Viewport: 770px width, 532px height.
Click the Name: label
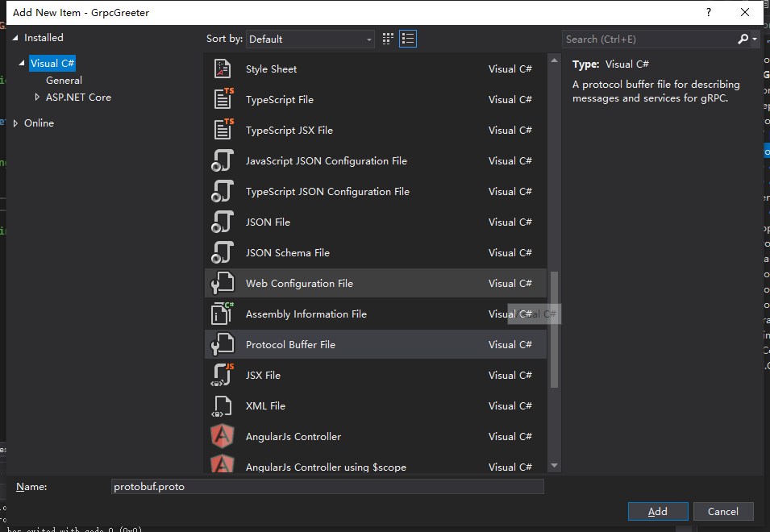[31, 486]
